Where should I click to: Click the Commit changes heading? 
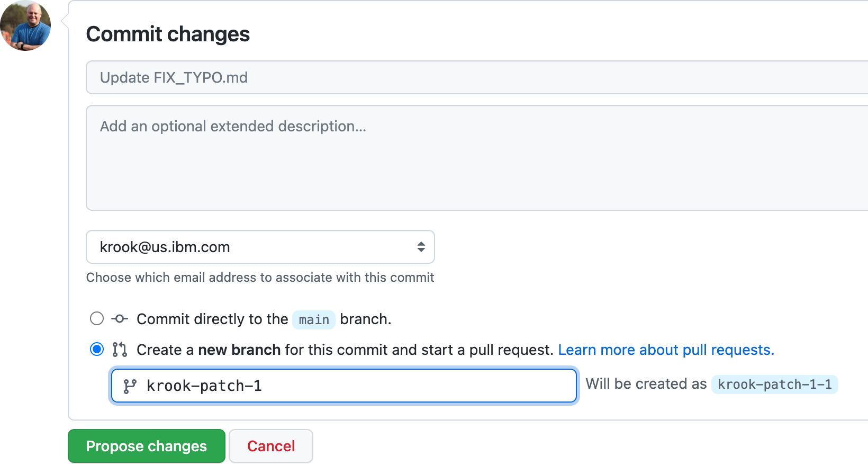tap(168, 34)
